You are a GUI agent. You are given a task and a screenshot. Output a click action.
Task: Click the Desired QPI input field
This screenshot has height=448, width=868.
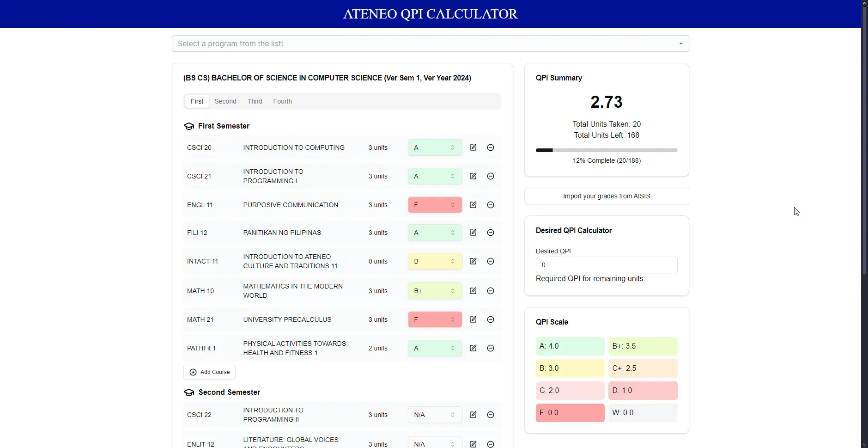[x=606, y=264]
